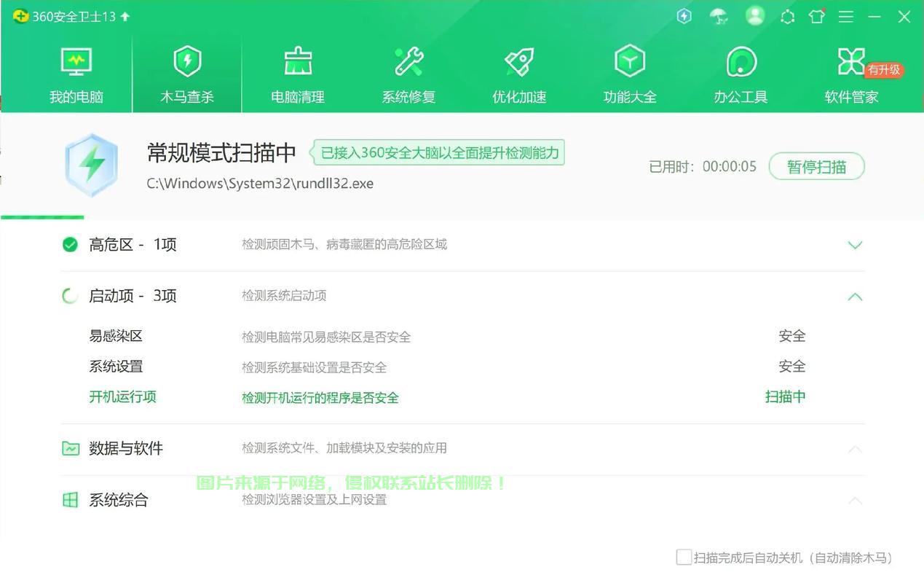Click the large lightning shield scan icon
The height and width of the screenshot is (583, 924).
click(x=91, y=165)
